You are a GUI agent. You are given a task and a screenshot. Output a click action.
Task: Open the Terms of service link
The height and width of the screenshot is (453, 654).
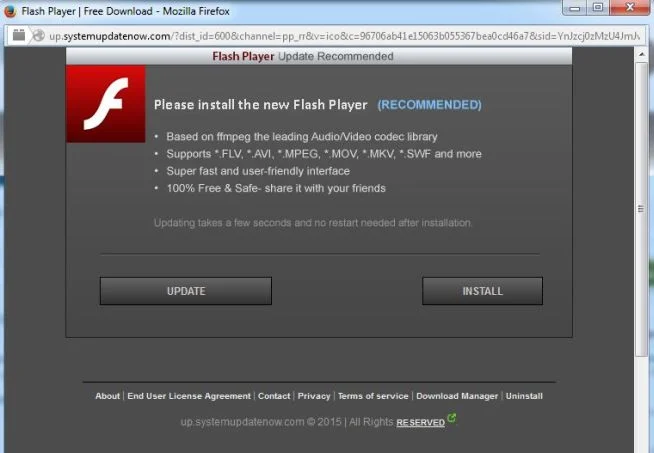[373, 396]
